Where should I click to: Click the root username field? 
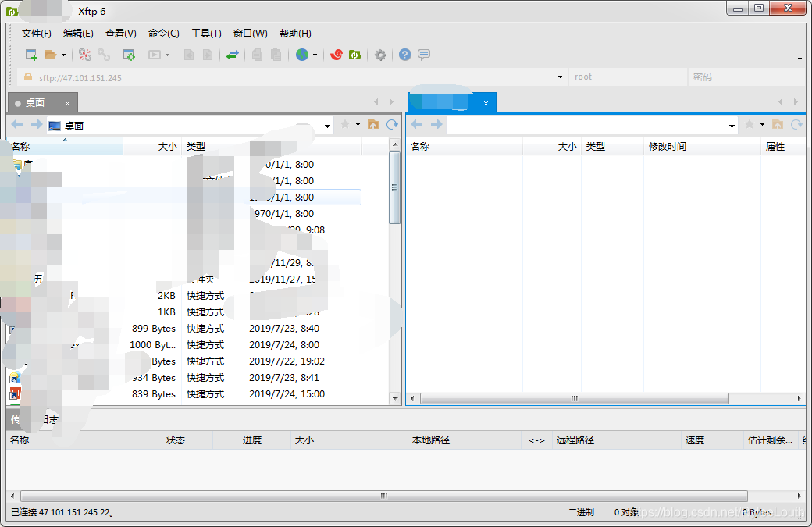pos(627,77)
